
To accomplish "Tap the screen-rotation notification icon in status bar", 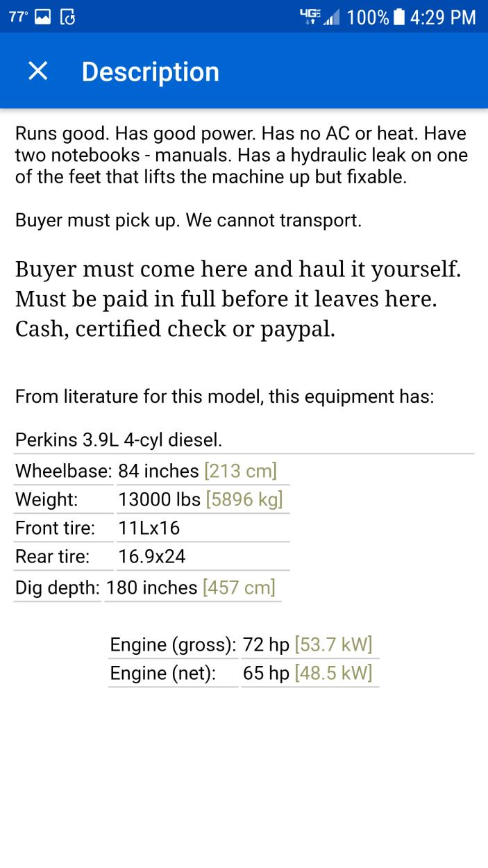I will 67,17.
